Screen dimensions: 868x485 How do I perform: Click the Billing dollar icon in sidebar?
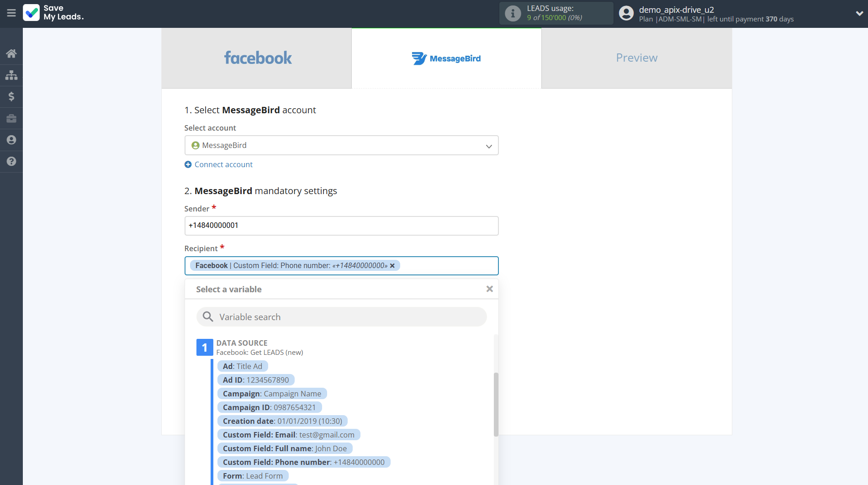11,97
